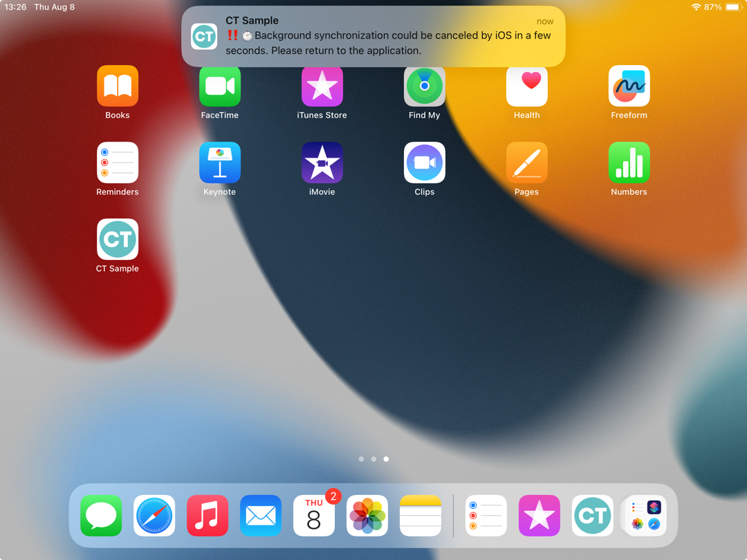Launch Numbers

coord(629,162)
